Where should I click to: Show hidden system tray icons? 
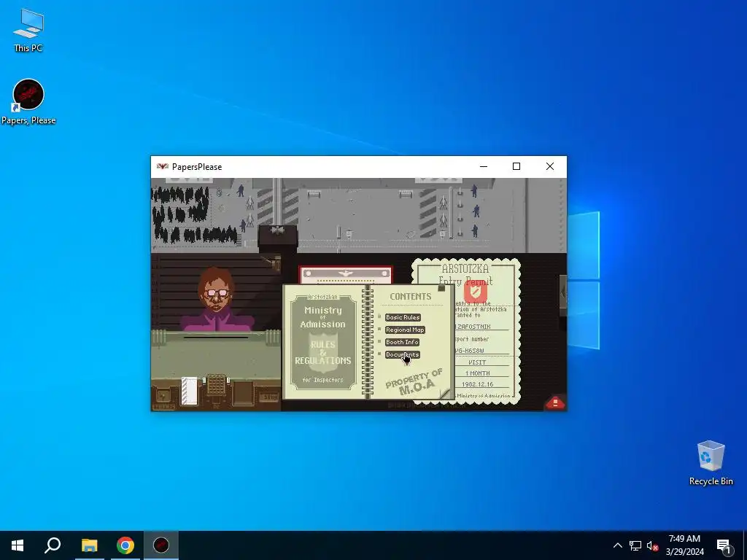pos(617,545)
